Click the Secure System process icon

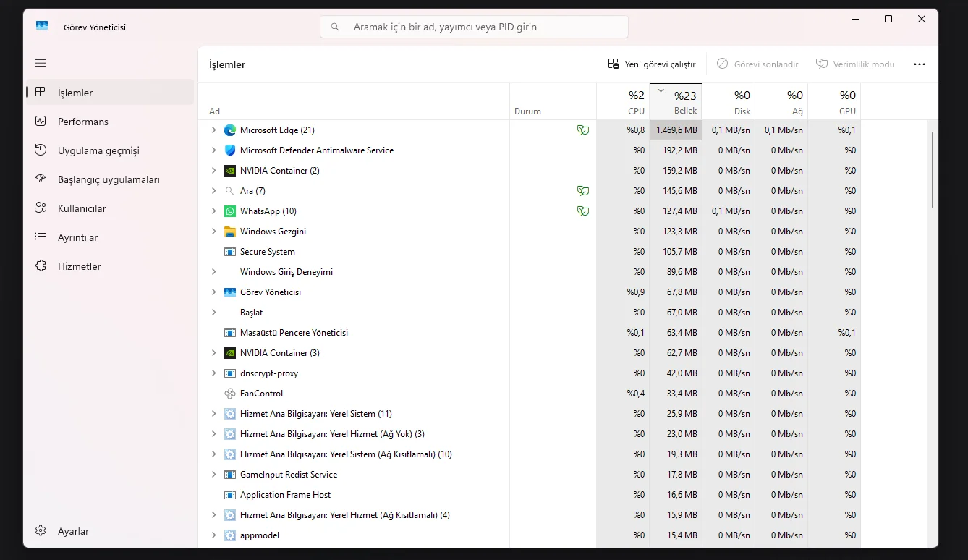[230, 252]
